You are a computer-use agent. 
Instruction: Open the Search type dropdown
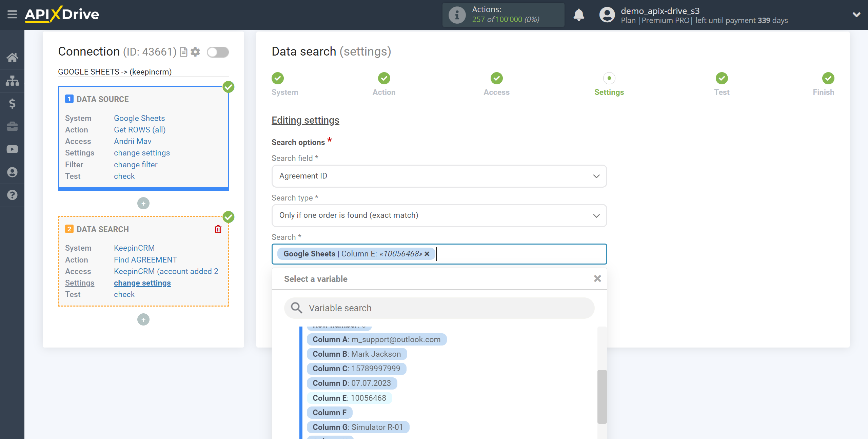tap(439, 215)
